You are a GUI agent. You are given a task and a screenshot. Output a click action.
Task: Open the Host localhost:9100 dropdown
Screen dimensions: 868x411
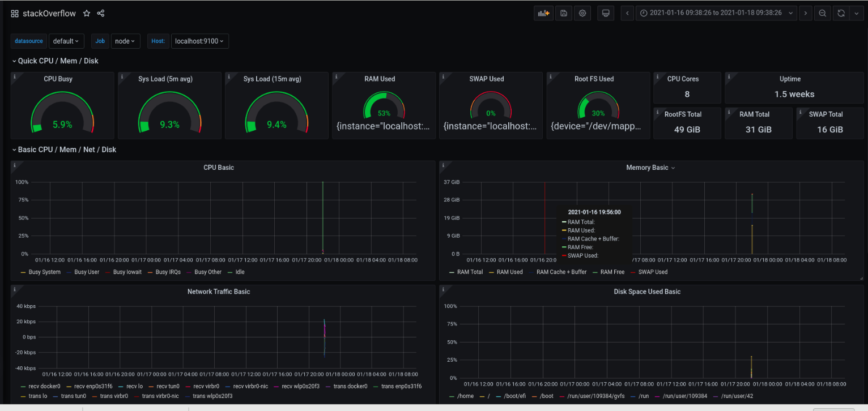[x=199, y=41]
